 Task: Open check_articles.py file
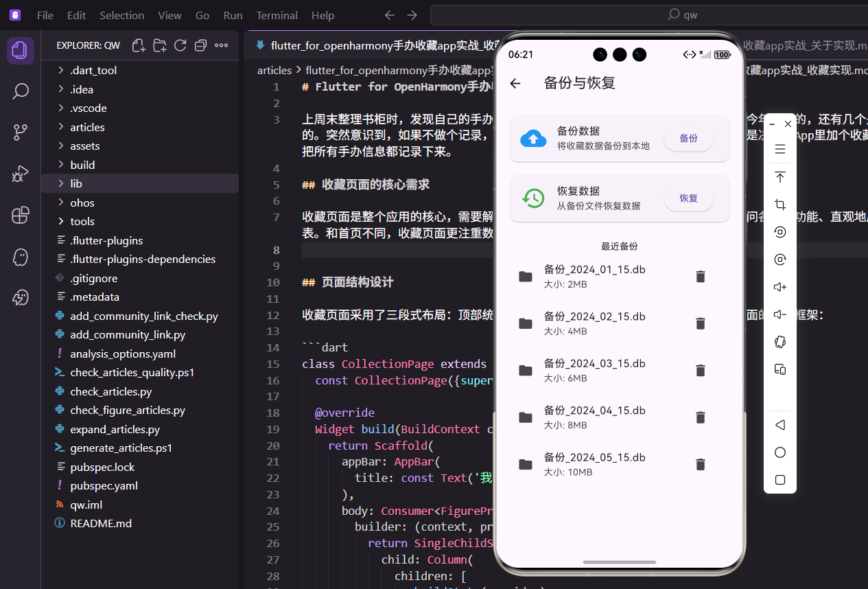[x=140, y=391]
